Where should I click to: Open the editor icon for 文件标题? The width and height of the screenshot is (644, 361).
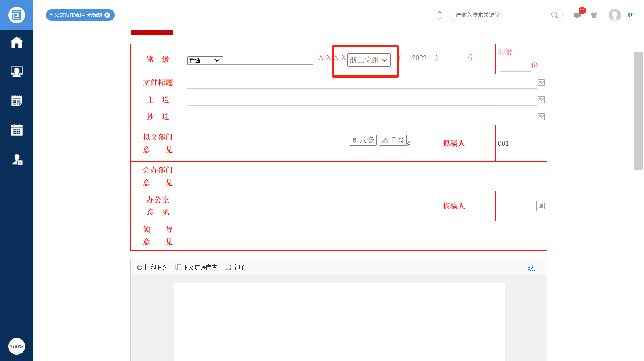(541, 83)
